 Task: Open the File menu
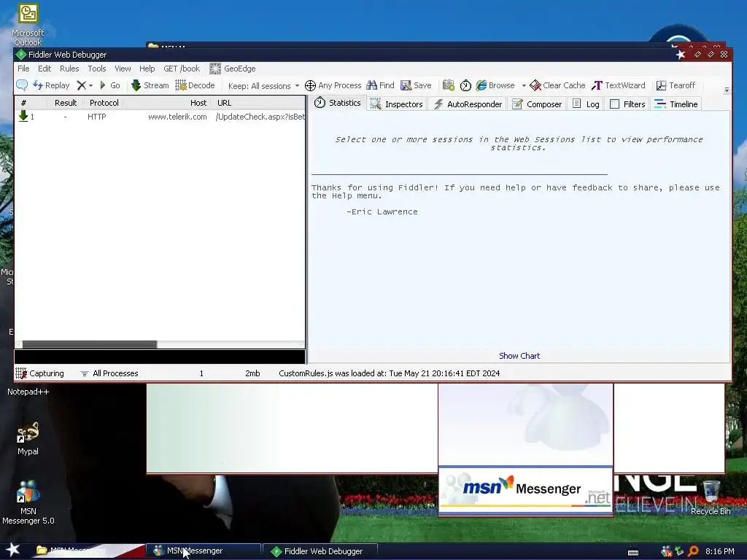click(x=23, y=69)
